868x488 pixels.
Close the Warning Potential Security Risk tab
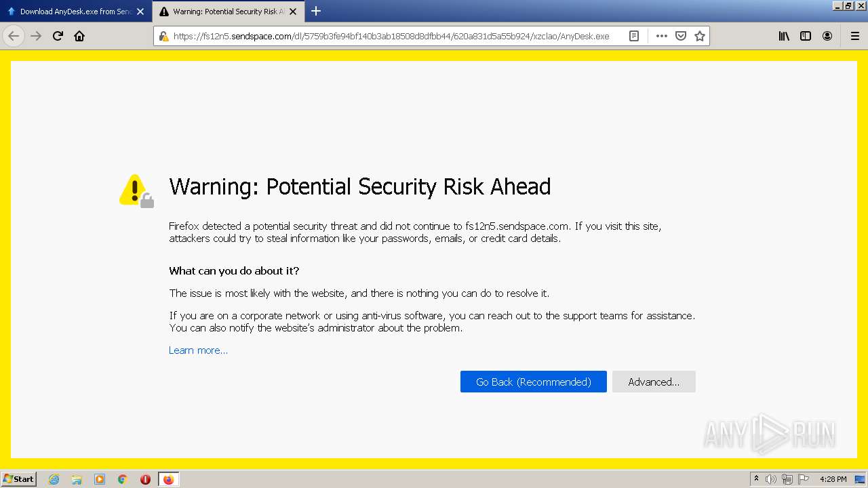293,12
